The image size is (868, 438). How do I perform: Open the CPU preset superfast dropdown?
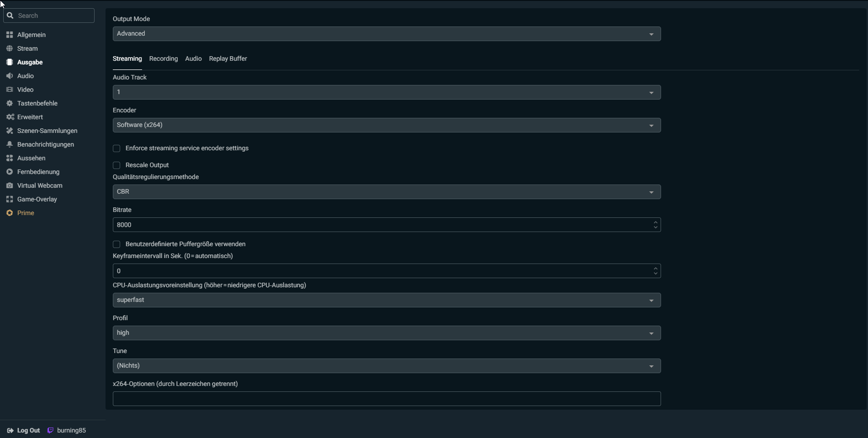(x=386, y=300)
